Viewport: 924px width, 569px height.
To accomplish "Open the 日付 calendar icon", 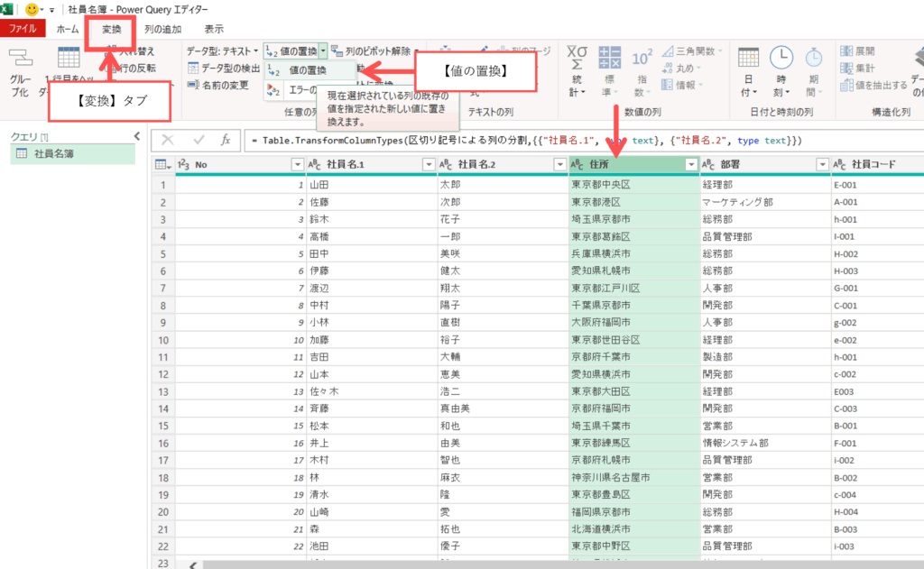I will pyautogui.click(x=749, y=60).
